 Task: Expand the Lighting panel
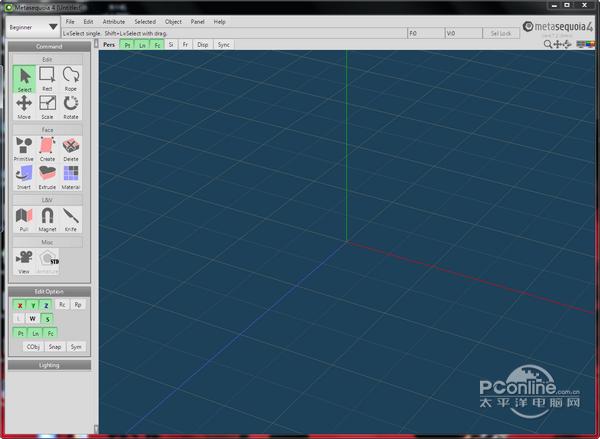[49, 365]
